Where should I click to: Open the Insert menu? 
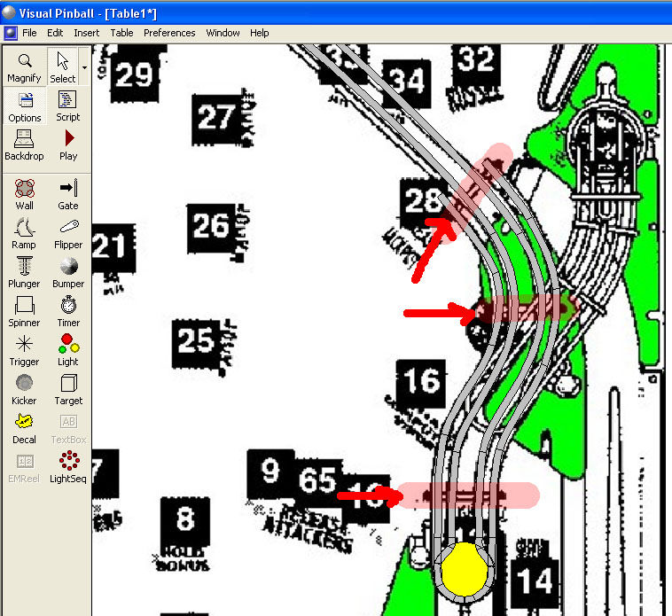[87, 33]
